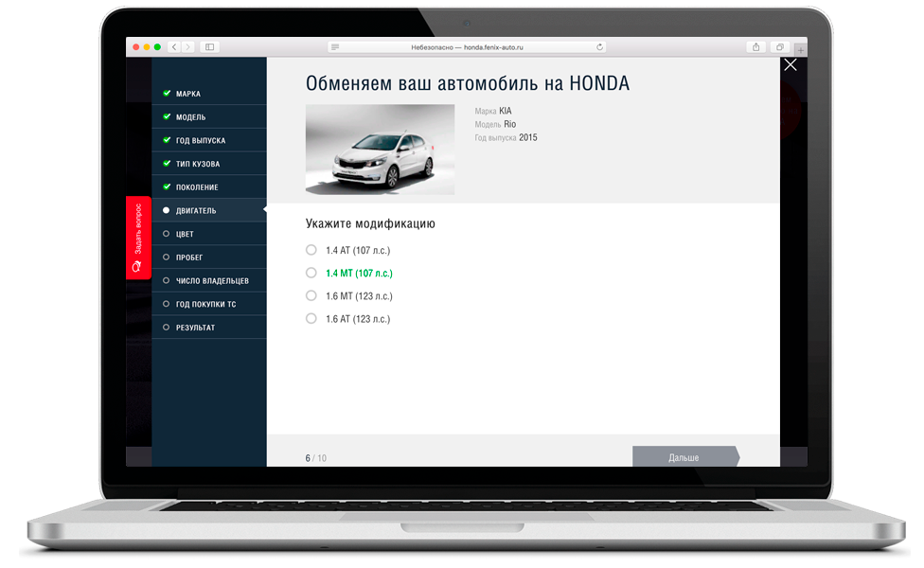Go to the Марка step
Image resolution: width=924 pixels, height=568 pixels.
click(209, 94)
